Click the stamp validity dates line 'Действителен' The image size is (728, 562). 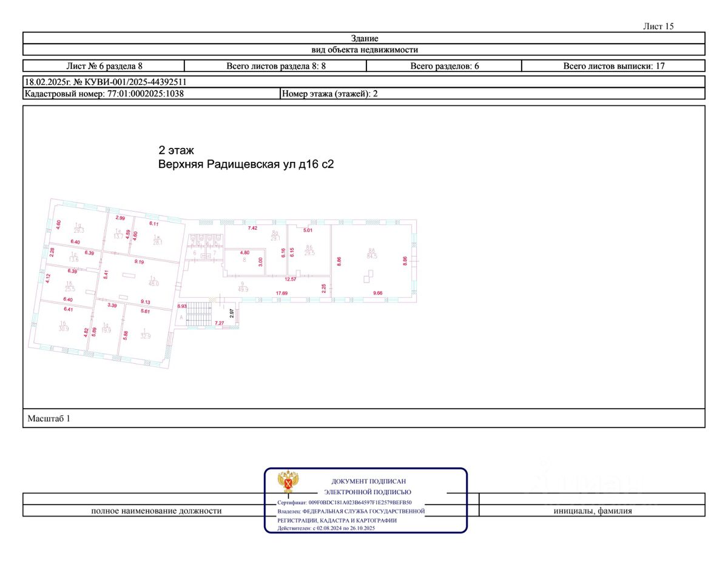pyautogui.click(x=326, y=529)
